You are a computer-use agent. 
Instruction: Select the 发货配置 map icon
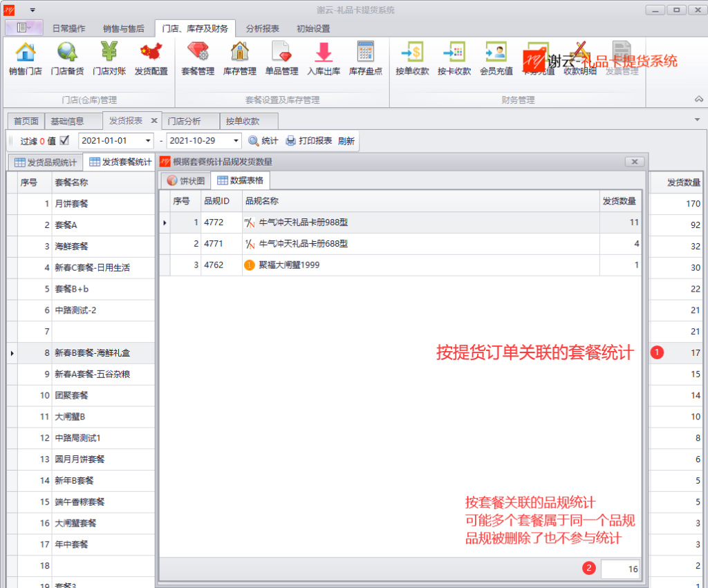pos(151,52)
